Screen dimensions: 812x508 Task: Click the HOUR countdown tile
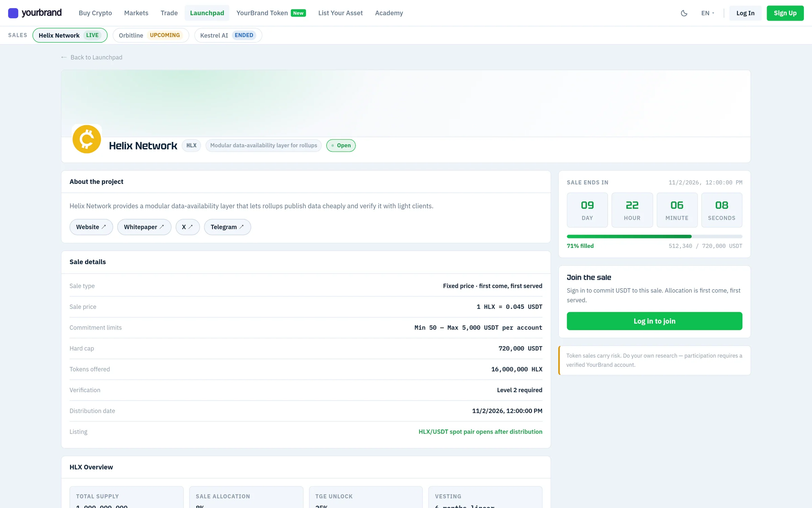(x=632, y=210)
